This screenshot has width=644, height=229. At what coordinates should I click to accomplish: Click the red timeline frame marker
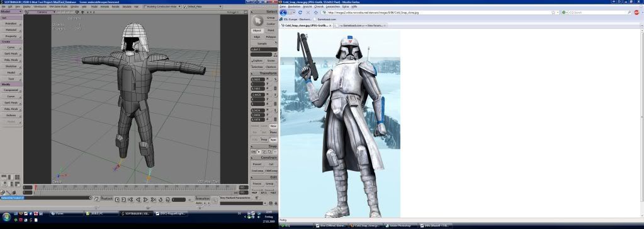36,187
